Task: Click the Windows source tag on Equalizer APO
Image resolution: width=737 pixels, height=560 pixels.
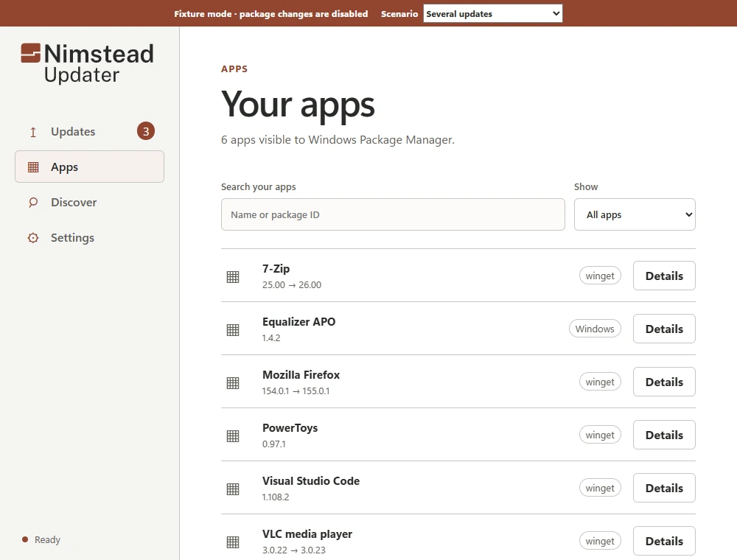Action: pos(595,329)
